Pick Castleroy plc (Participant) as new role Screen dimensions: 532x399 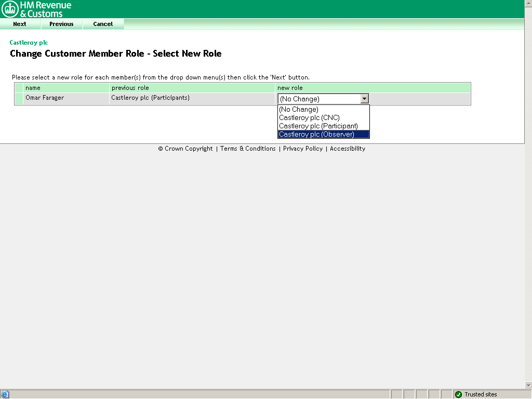coord(318,126)
